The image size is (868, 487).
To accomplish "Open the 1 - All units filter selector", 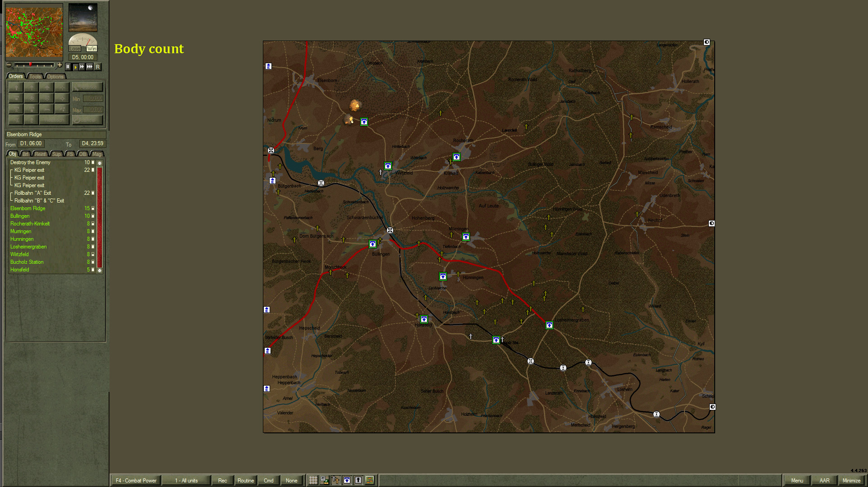I will 186,480.
